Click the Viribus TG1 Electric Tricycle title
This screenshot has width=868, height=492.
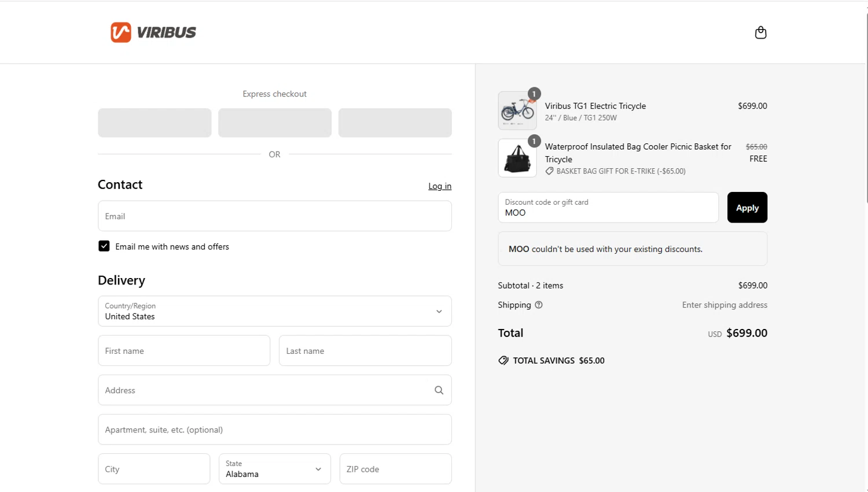(x=595, y=106)
